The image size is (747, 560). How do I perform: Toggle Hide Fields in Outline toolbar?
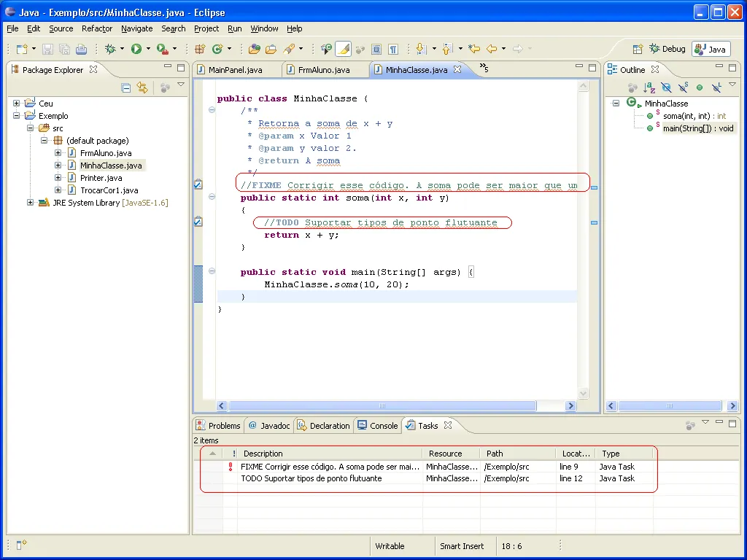(x=666, y=87)
